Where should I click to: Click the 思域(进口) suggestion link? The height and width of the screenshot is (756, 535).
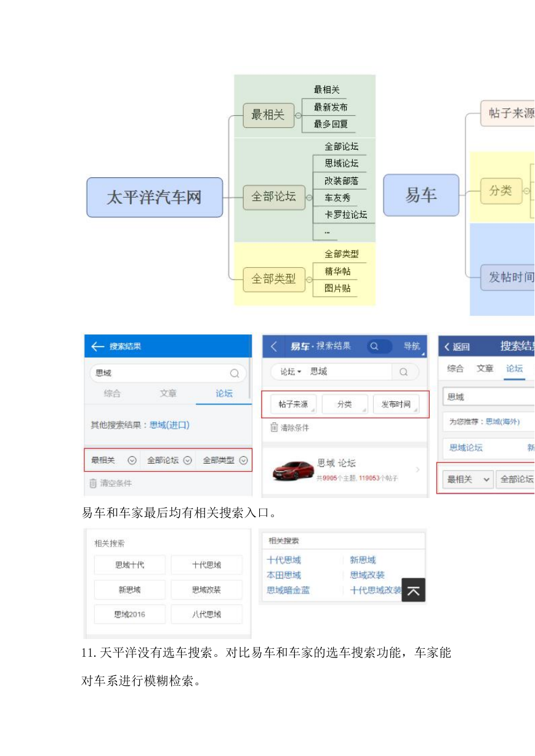169,425
